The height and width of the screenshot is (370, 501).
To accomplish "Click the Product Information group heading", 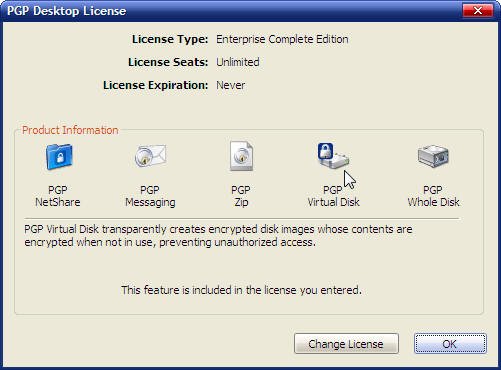I will 70,130.
